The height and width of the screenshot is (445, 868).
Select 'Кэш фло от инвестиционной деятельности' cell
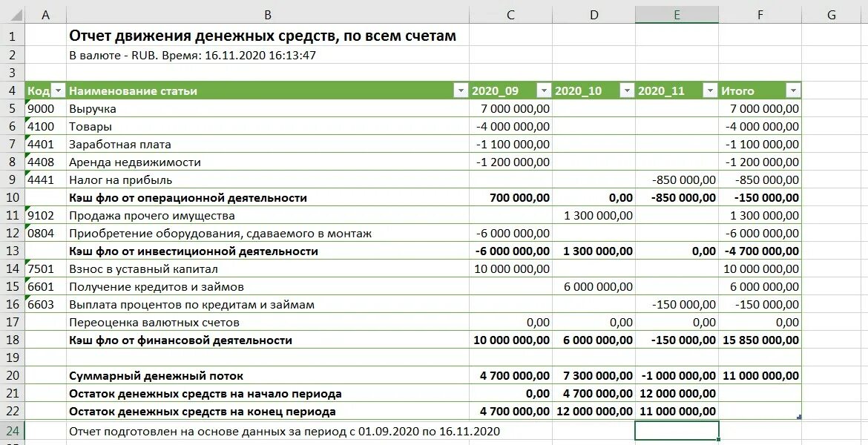tap(268, 251)
